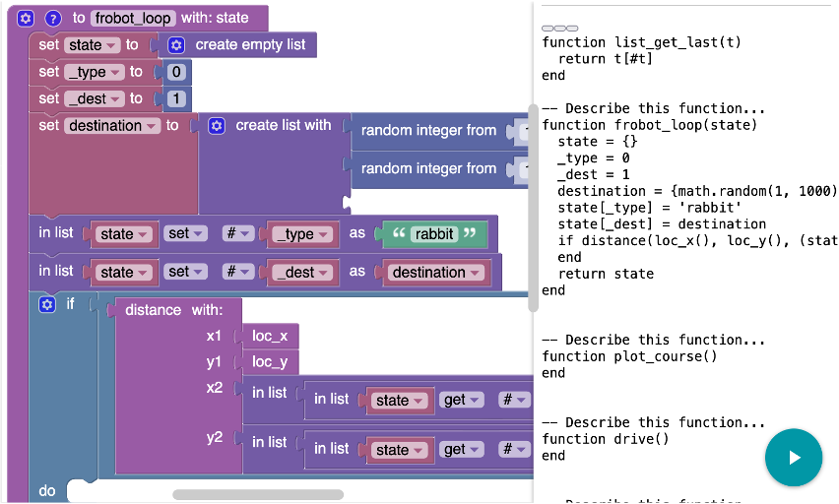This screenshot has height=504, width=839.
Task: Expand the _dest variable dropdown in set block
Action: click(94, 98)
